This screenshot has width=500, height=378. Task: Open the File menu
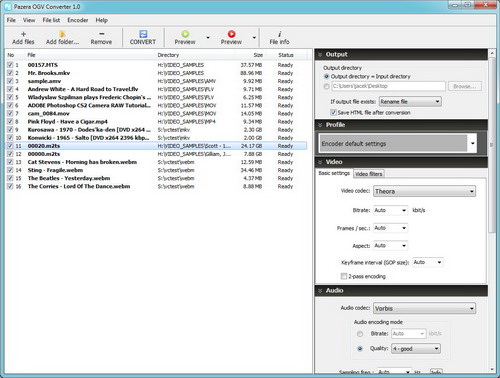coord(11,20)
